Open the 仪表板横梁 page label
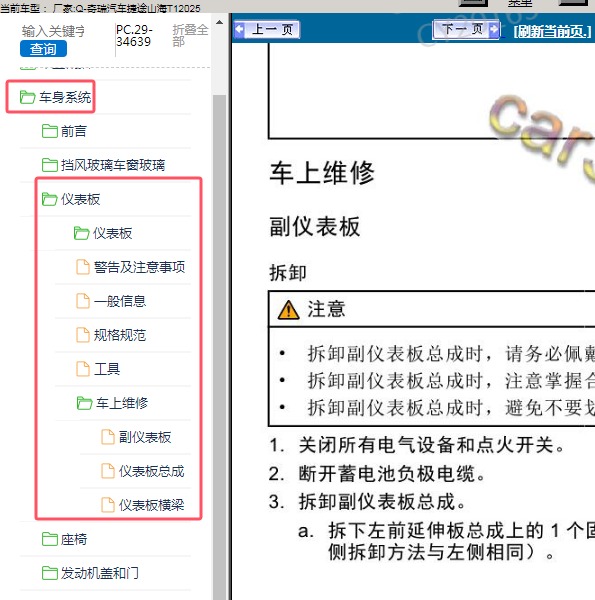Viewport: 595px width, 600px height. [152, 505]
